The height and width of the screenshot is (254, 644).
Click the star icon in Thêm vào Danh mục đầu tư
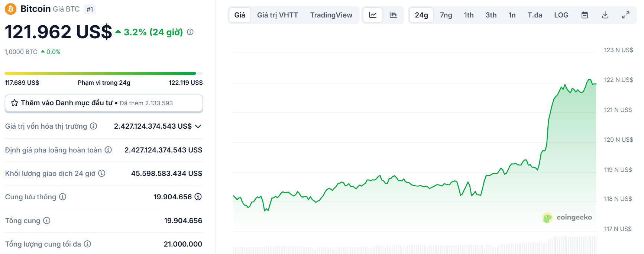tap(14, 103)
